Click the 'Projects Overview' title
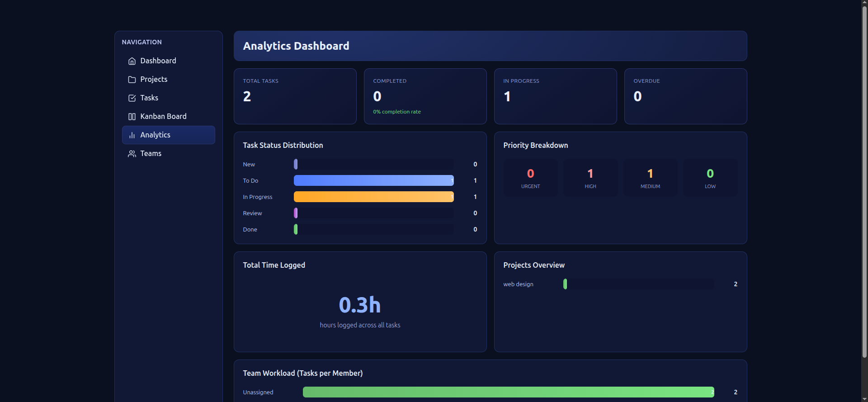 (x=534, y=265)
